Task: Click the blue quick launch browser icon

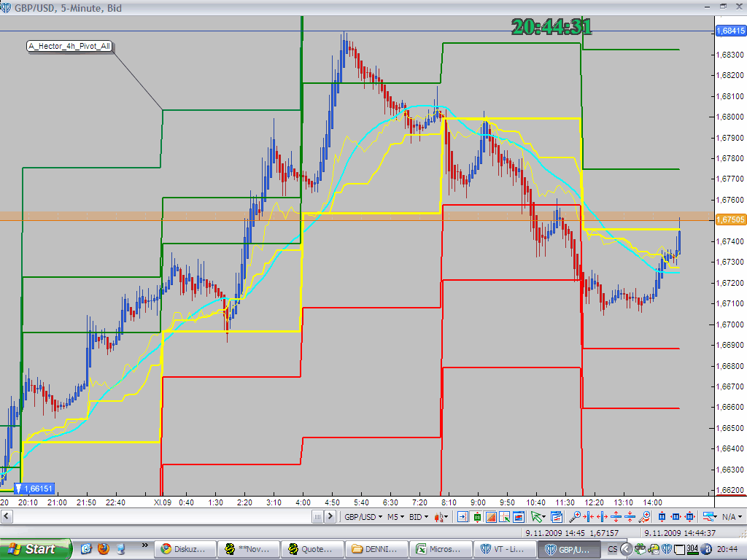Action: (86, 549)
